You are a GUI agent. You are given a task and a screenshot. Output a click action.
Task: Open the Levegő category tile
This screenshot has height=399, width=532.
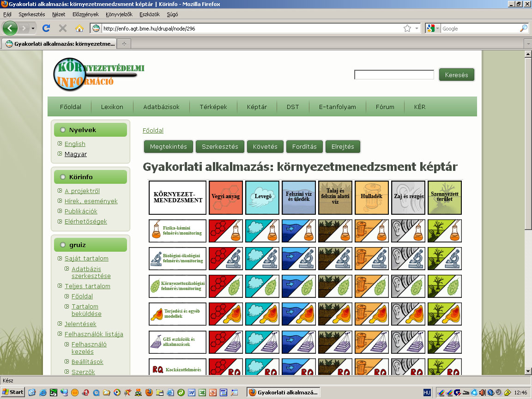click(x=262, y=197)
